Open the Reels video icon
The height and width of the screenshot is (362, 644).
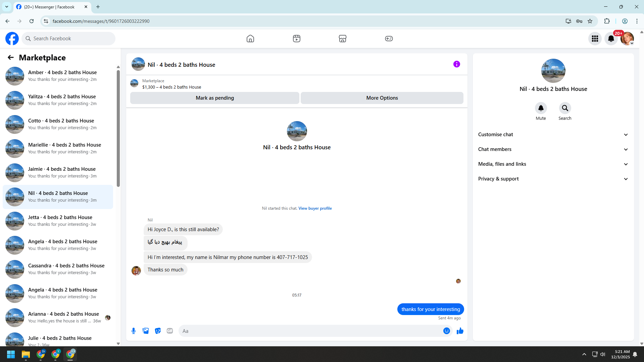(x=297, y=39)
